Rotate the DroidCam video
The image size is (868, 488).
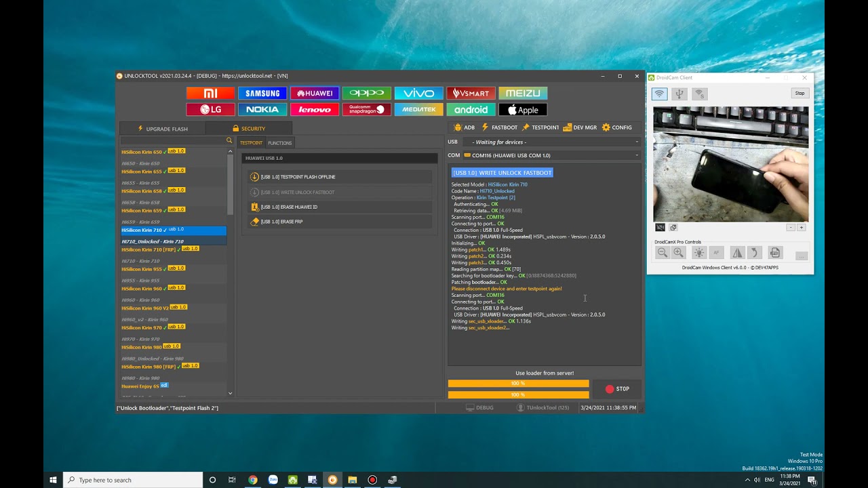[755, 253]
